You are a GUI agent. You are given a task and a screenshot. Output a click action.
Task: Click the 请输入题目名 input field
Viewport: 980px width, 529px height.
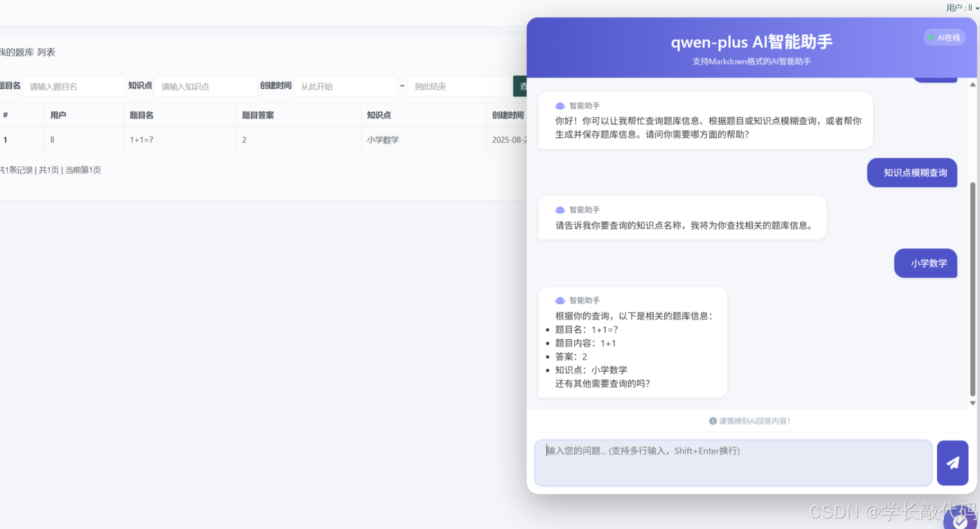74,86
